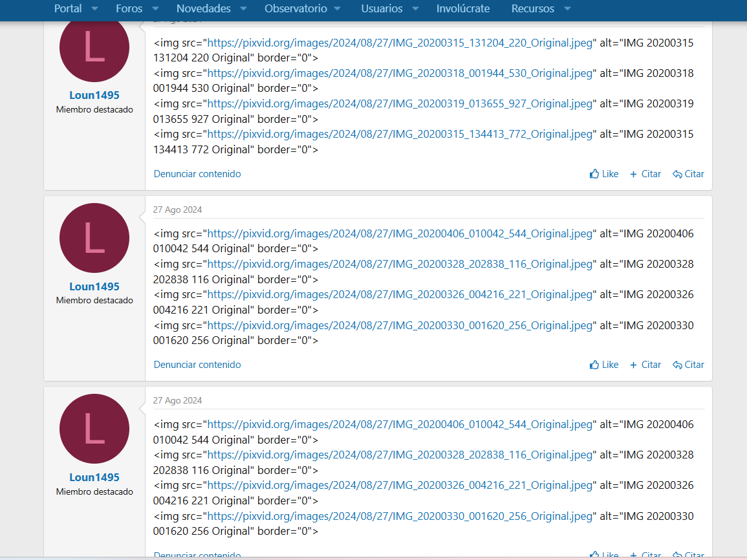This screenshot has width=747, height=560.
Task: Open the IMG_20200319_013655_927_Original.jpeg link
Action: [x=400, y=104]
